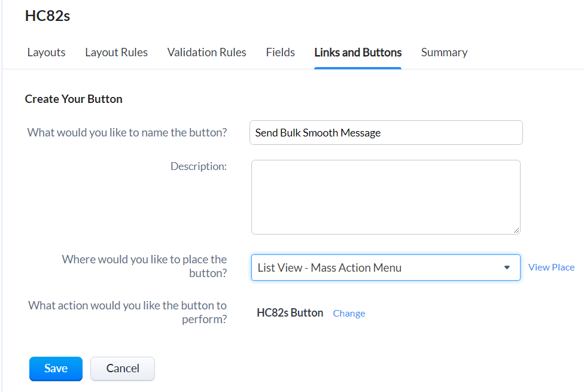584x392 pixels.
Task: Open the Summary tab
Action: pos(444,53)
